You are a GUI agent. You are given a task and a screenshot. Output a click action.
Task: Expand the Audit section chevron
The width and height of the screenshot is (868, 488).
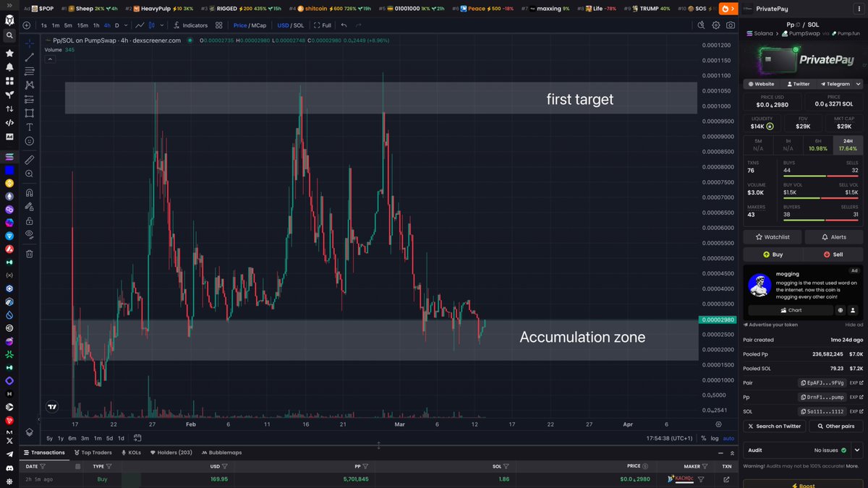tap(858, 450)
